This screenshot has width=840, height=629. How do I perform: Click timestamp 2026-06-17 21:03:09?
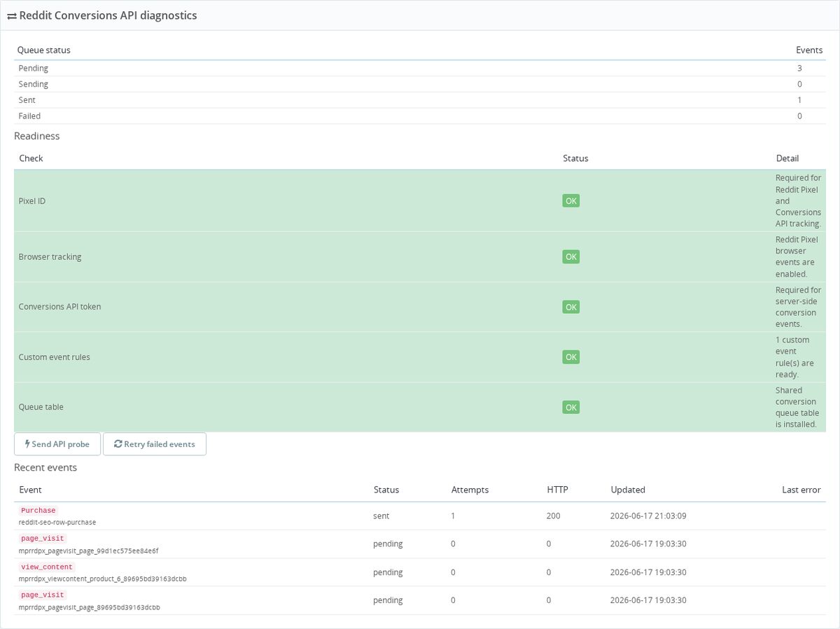coord(648,516)
